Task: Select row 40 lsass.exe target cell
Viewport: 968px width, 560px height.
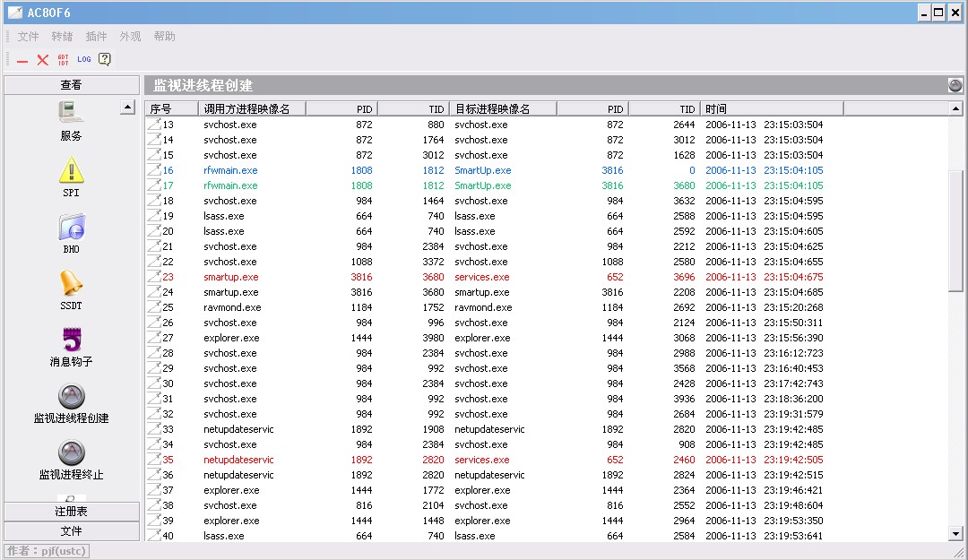Action: coord(475,536)
